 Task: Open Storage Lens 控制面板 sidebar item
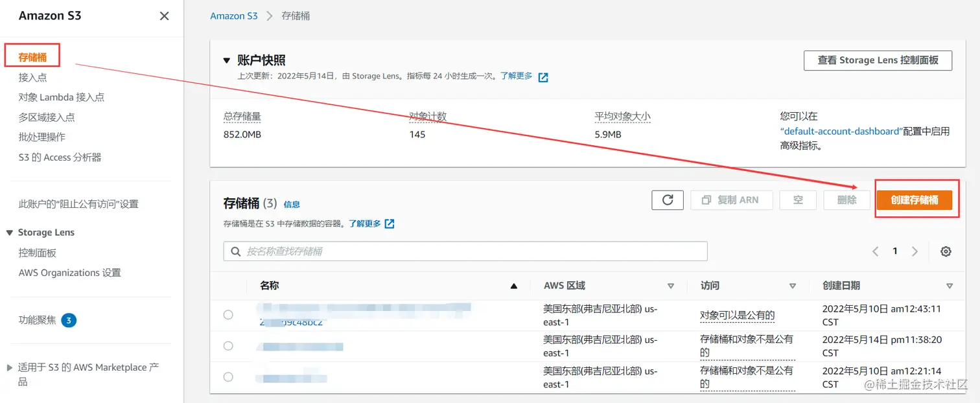38,253
